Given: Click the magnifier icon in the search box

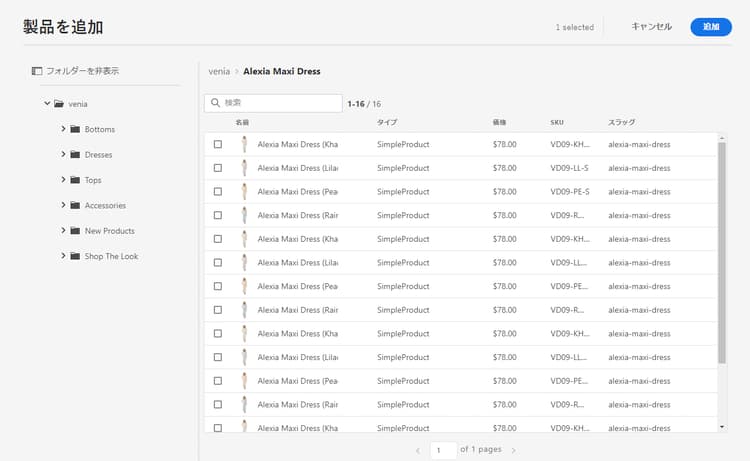Looking at the screenshot, I should (x=215, y=103).
